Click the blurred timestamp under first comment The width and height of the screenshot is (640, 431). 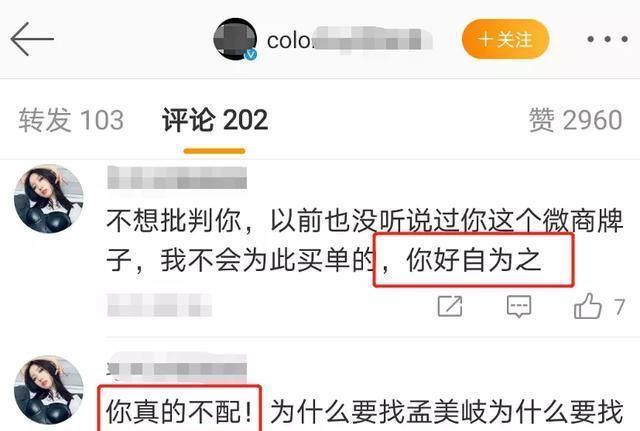point(160,305)
